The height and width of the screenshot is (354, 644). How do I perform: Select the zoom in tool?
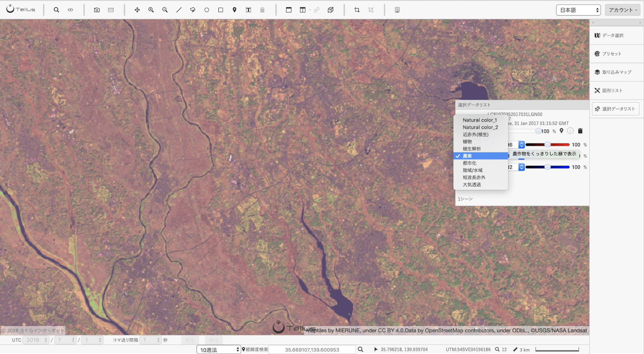coord(151,10)
